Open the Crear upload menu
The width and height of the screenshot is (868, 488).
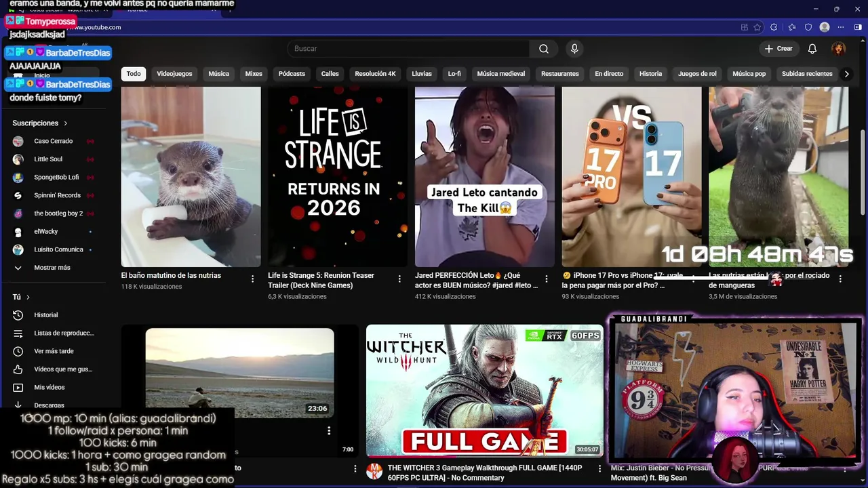click(x=778, y=49)
